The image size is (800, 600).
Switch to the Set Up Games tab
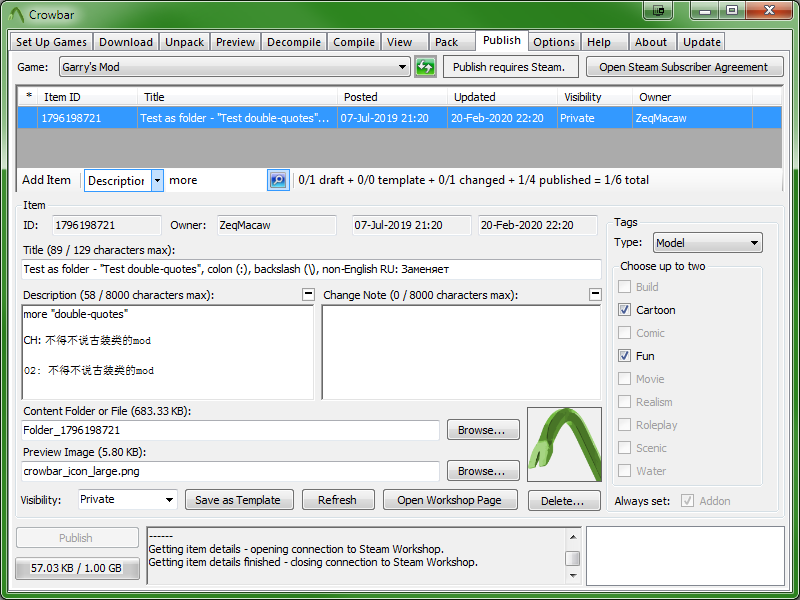(51, 42)
